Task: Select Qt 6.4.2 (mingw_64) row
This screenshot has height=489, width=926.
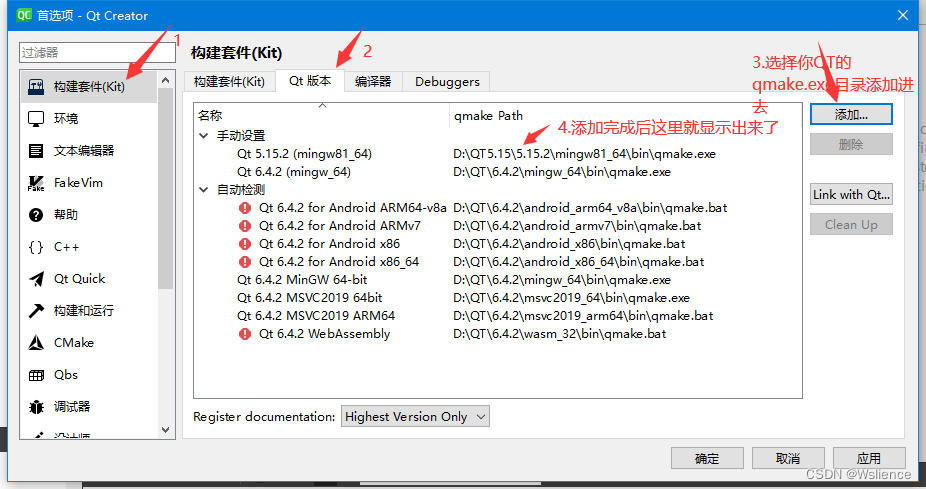Action: (x=497, y=172)
